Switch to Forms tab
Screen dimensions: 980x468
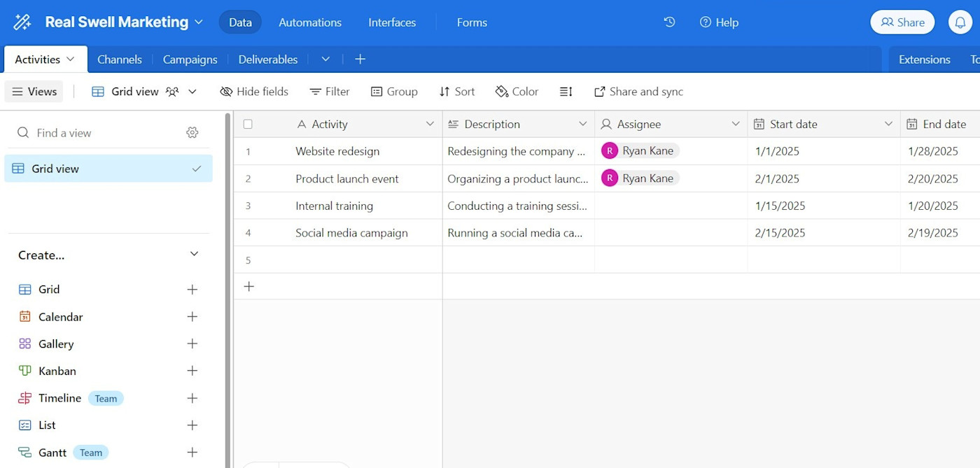tap(472, 22)
